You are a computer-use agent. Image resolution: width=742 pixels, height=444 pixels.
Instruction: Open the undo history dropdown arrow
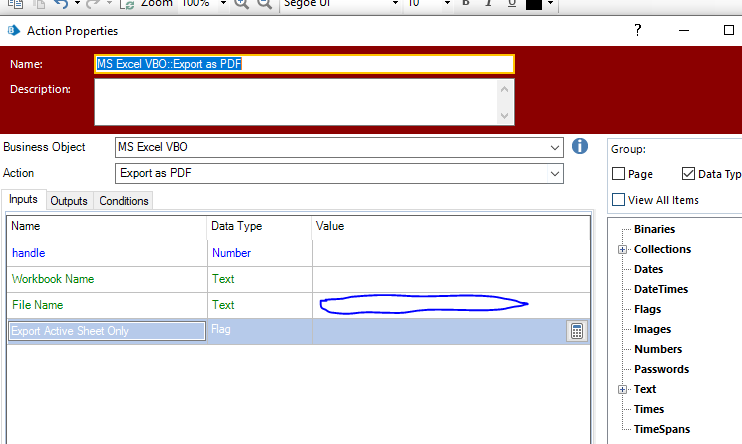(77, 3)
